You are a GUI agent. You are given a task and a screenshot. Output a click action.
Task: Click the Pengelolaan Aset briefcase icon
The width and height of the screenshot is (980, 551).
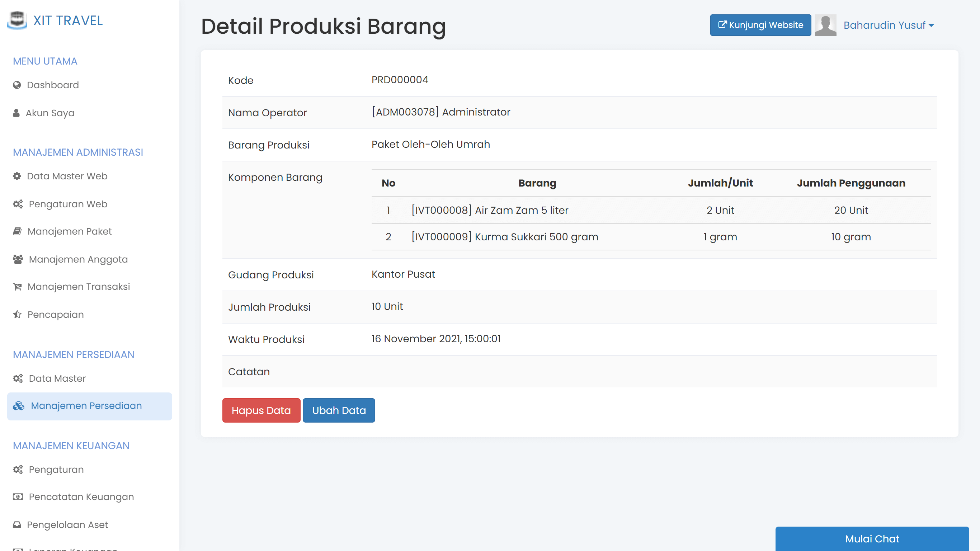click(17, 524)
